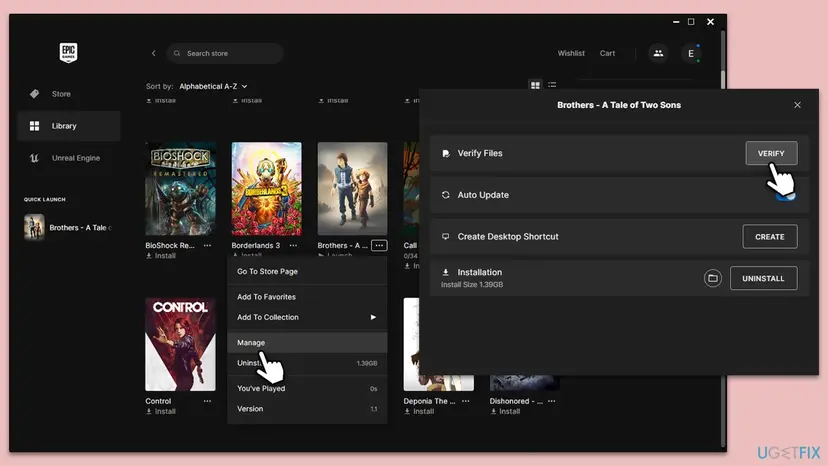The height and width of the screenshot is (466, 828).
Task: Select Add To Favorites
Action: (x=307, y=297)
